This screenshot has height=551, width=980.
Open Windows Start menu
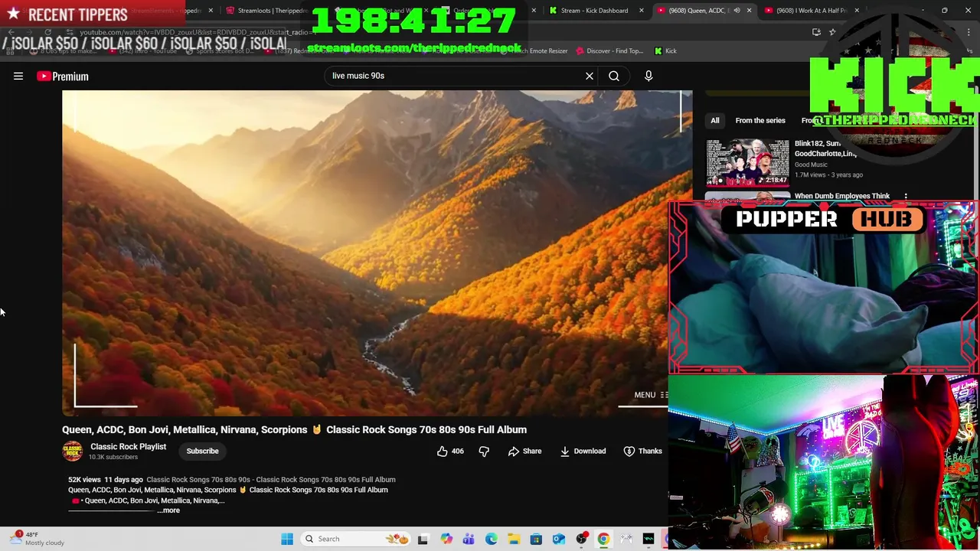coord(287,539)
